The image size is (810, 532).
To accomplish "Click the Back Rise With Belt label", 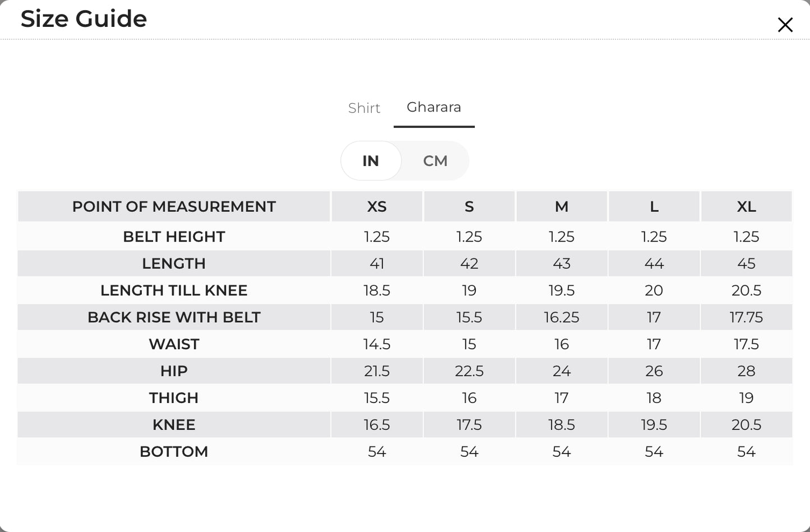I will tap(174, 317).
